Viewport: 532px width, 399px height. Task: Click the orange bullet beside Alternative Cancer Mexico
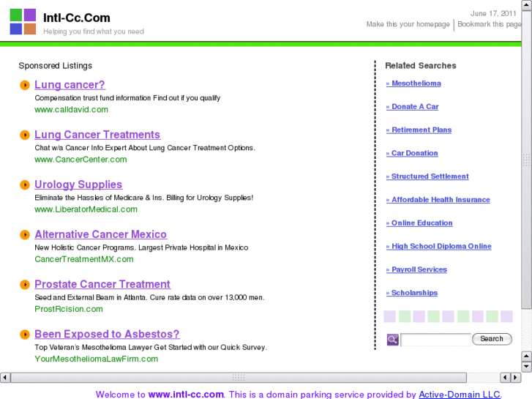pos(25,235)
